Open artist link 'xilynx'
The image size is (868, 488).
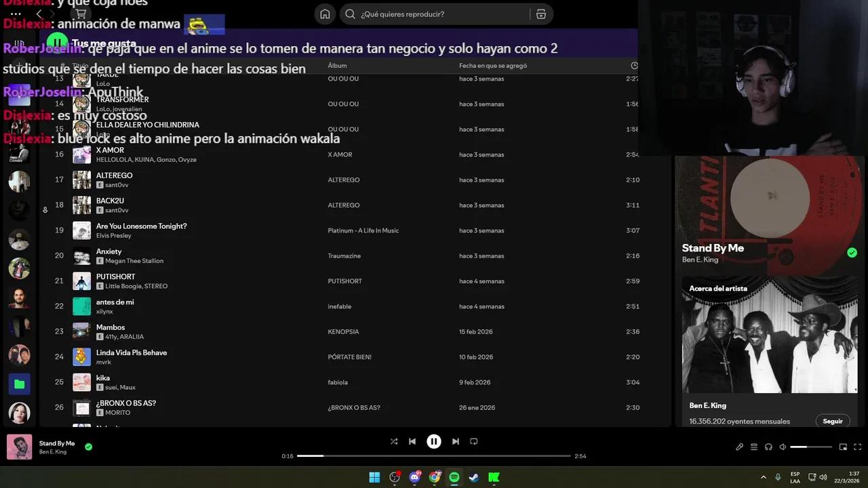[x=104, y=311]
